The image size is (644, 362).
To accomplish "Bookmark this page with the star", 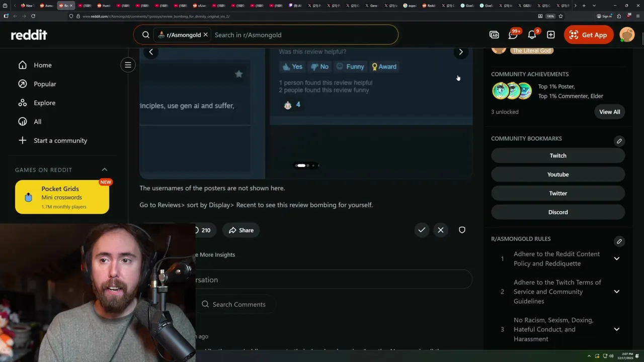I will point(560,16).
